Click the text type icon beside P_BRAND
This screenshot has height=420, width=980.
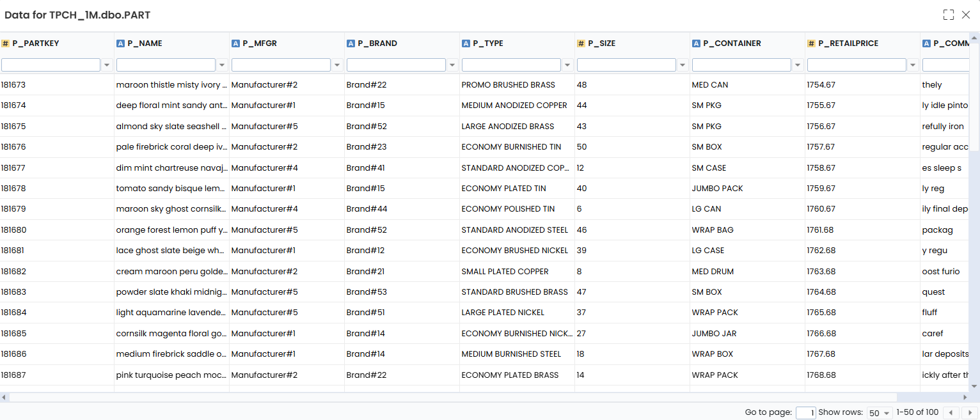[x=351, y=43]
